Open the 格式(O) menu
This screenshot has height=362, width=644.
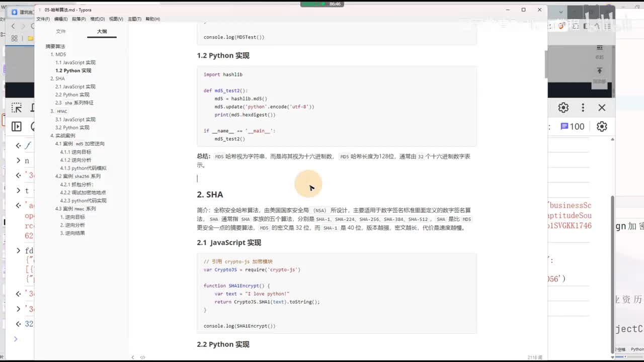98,19
